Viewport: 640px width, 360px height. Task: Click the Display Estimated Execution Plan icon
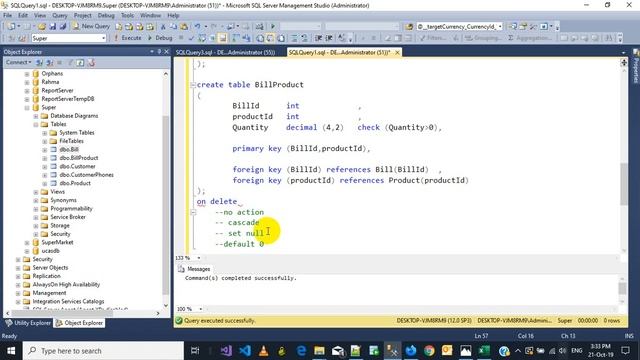click(202, 38)
